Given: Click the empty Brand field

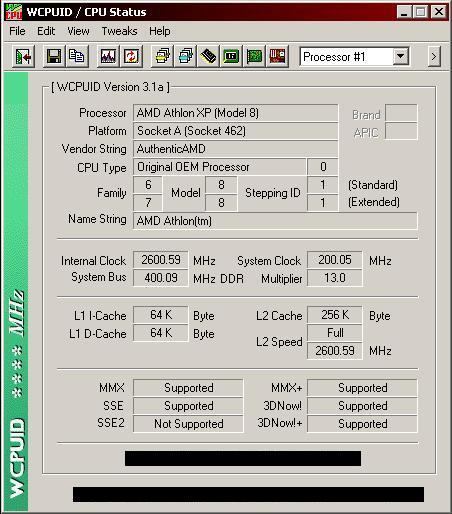Looking at the screenshot, I should click(401, 113).
